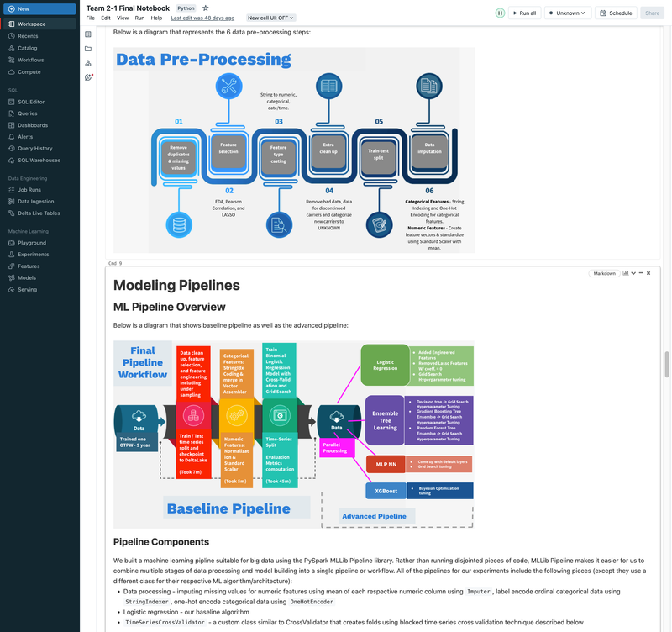Open the cell actions chevron on the Markdown cell
This screenshot has width=672, height=632.
pyautogui.click(x=633, y=272)
